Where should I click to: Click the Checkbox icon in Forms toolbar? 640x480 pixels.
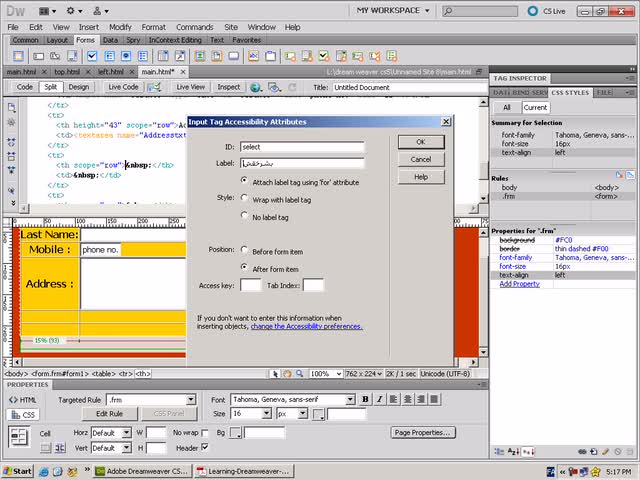point(92,56)
